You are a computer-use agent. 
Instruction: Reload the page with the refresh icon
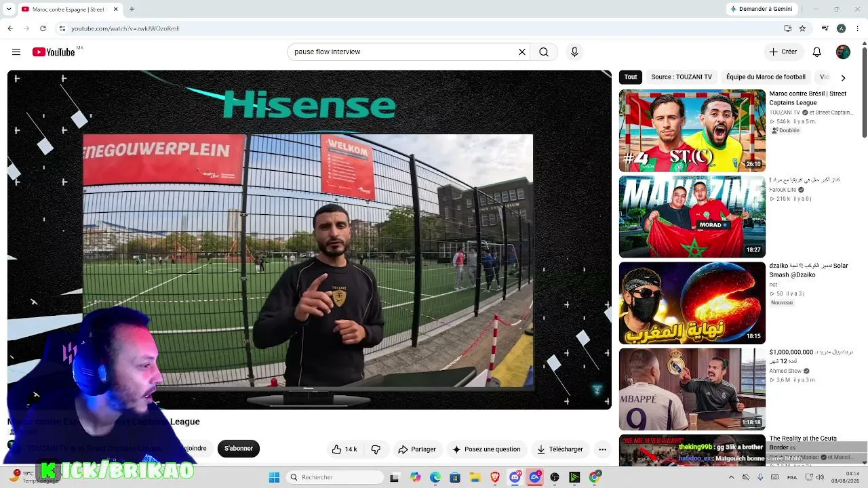click(43, 28)
